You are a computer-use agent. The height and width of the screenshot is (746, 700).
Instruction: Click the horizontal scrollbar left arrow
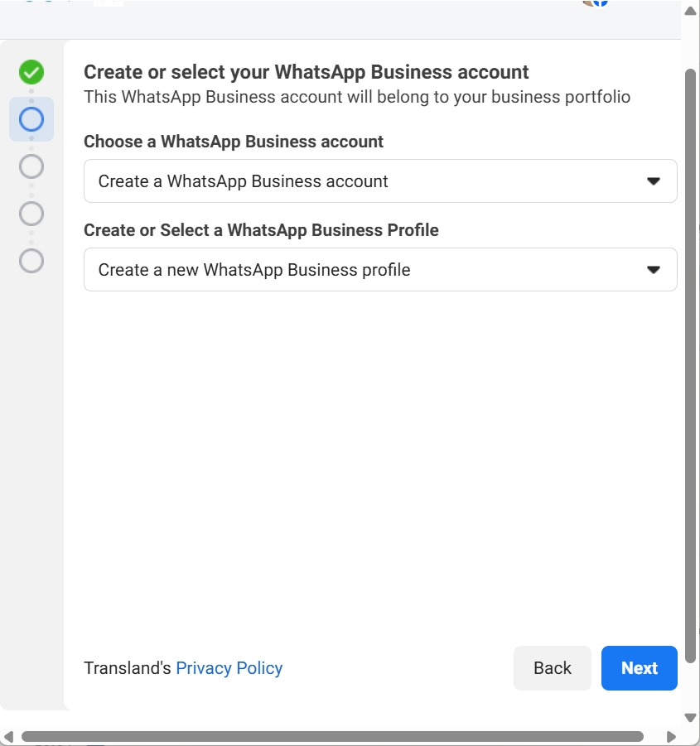click(8, 737)
